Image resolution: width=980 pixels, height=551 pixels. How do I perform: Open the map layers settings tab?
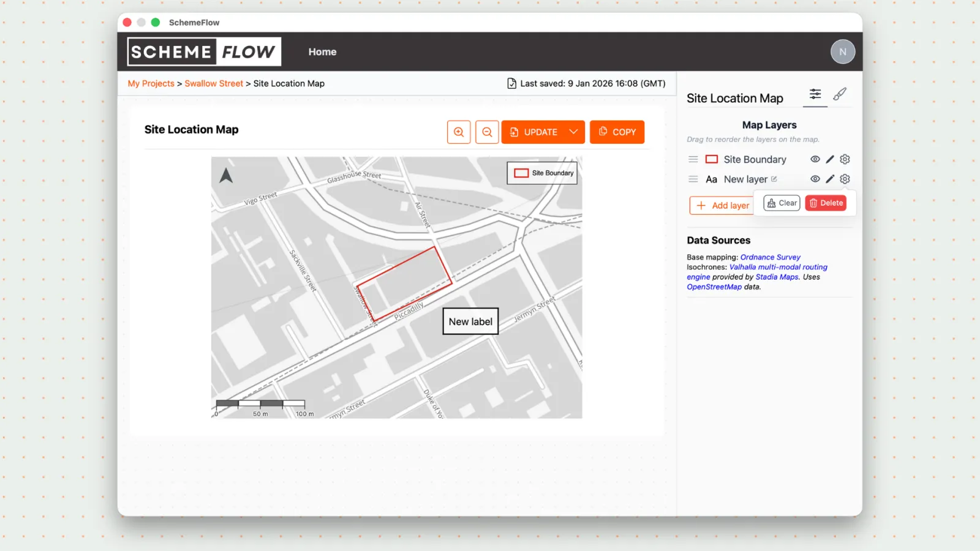click(815, 94)
